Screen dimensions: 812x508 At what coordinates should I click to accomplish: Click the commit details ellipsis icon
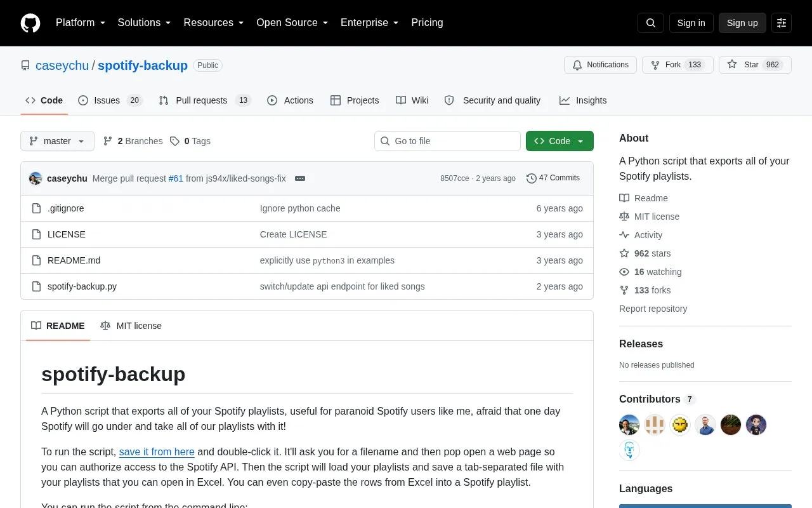click(x=300, y=178)
